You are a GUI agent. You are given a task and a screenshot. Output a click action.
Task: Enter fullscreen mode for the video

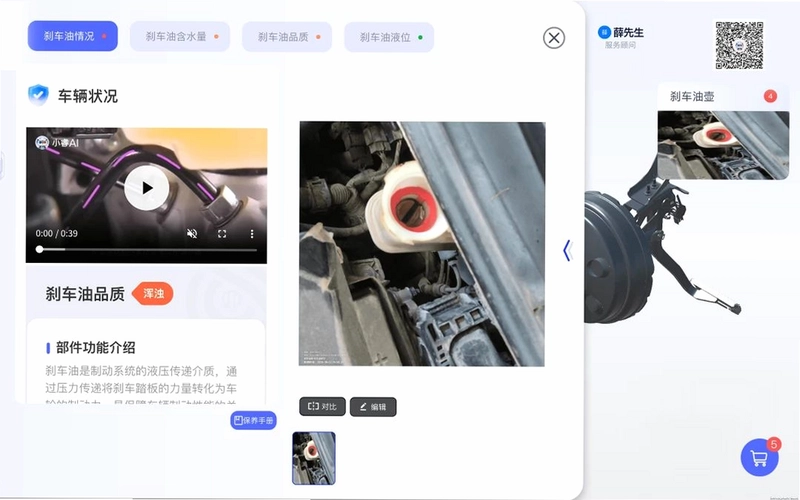[222, 234]
